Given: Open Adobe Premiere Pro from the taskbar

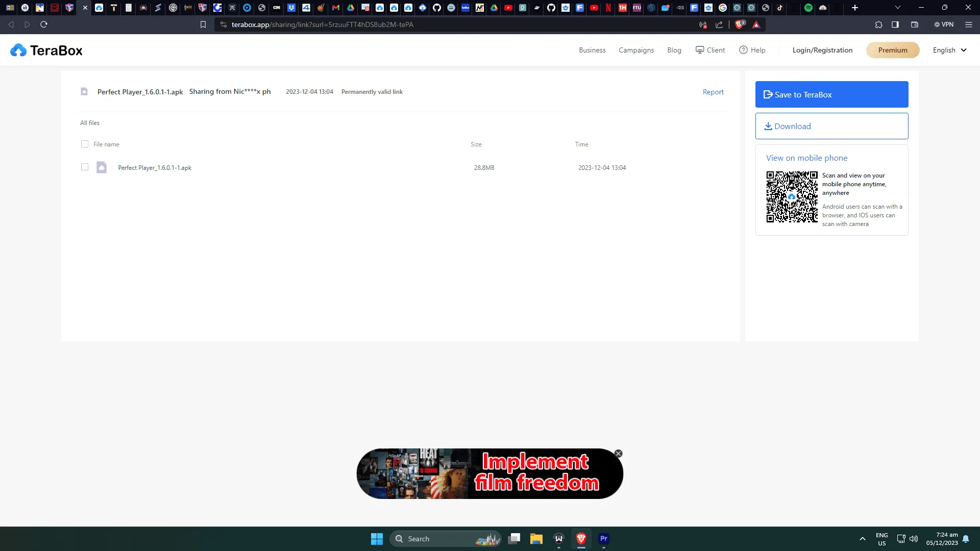Looking at the screenshot, I should click(604, 539).
